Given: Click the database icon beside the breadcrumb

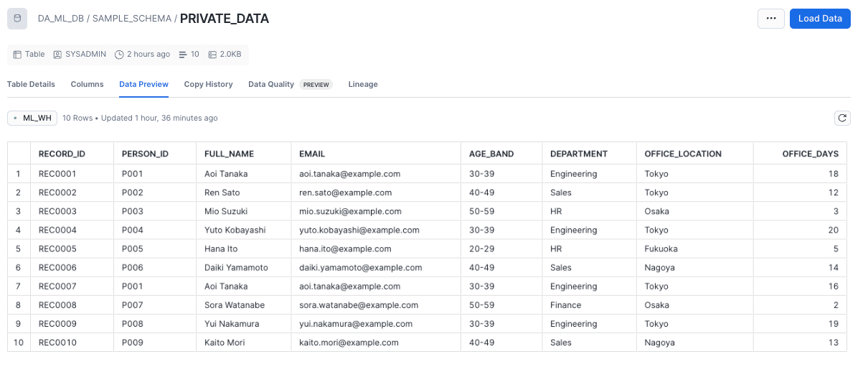Looking at the screenshot, I should [x=17, y=19].
